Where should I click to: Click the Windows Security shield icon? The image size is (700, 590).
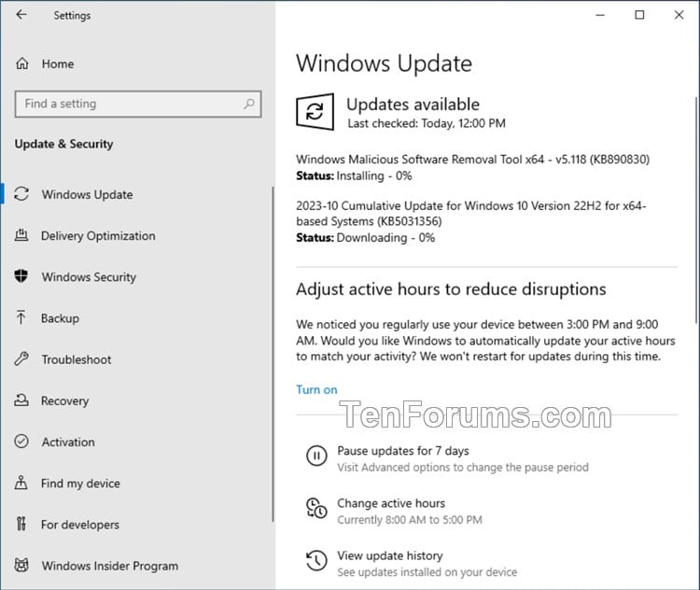pos(21,276)
